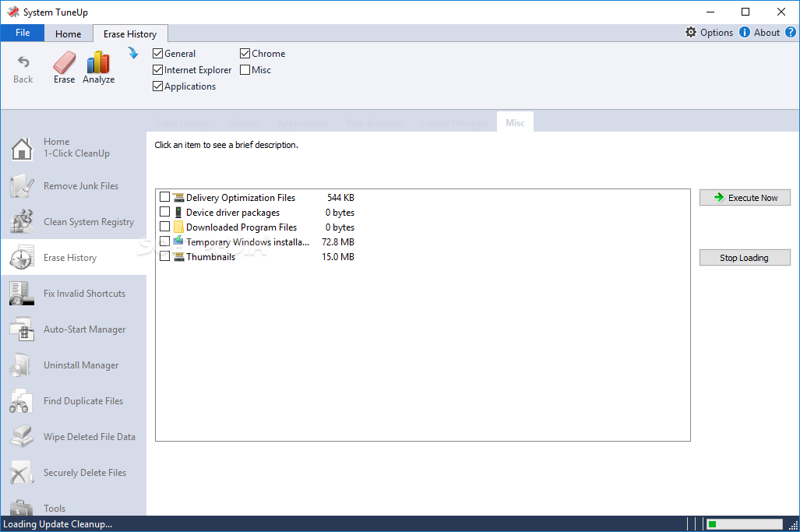Uncheck the Internet Explorer checkbox
Screen dimensions: 800x532
coord(157,69)
